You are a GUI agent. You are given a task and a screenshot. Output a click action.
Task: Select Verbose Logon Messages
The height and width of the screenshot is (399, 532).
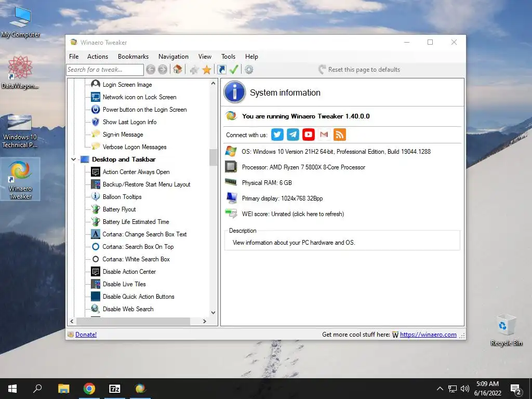pos(135,147)
